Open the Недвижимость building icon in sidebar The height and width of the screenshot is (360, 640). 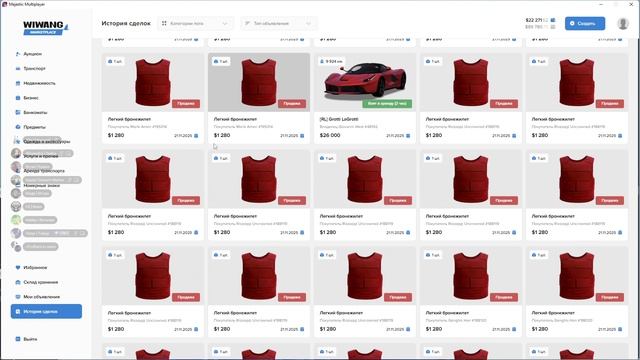point(18,83)
